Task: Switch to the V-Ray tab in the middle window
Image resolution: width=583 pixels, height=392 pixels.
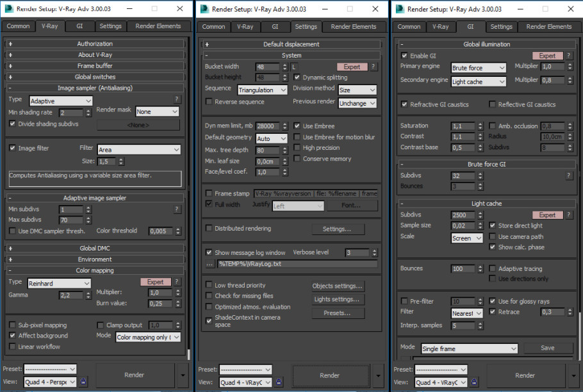Action: 245,27
